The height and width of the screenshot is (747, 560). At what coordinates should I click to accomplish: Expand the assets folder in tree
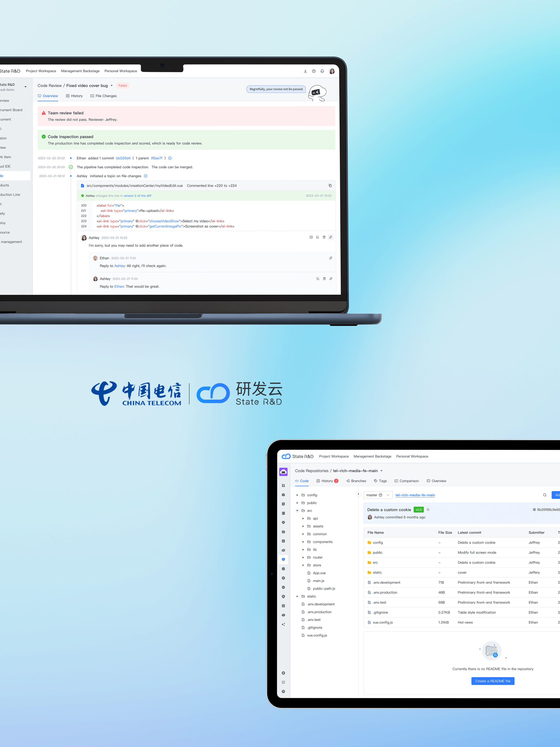(303, 526)
